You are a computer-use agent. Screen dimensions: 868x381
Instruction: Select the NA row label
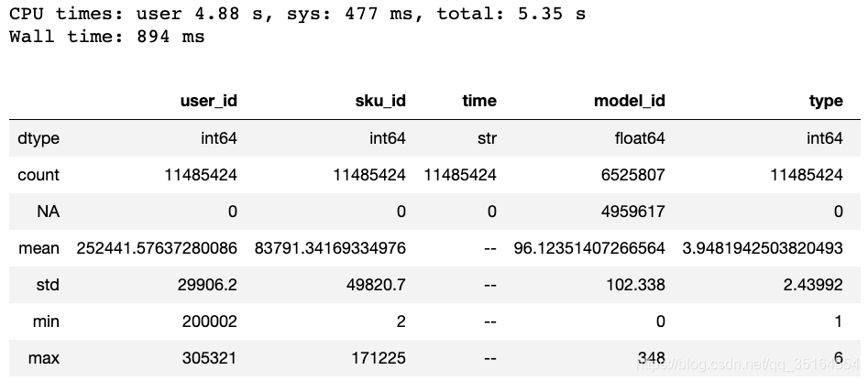pyautogui.click(x=49, y=212)
